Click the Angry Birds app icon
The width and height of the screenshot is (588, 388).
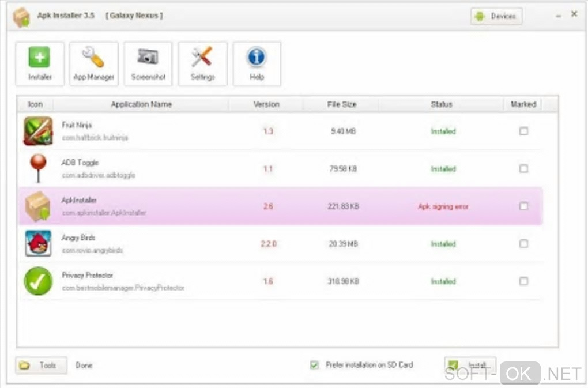[38, 244]
